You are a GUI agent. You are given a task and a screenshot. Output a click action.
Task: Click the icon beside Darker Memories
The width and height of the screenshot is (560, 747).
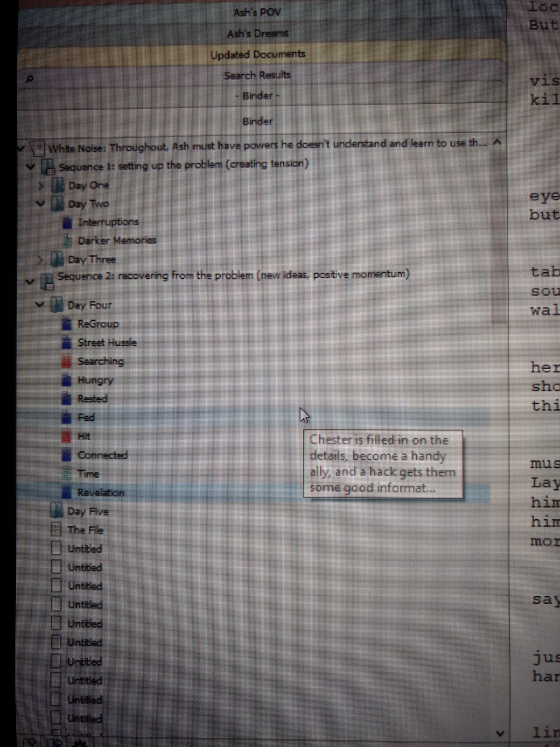(68, 240)
